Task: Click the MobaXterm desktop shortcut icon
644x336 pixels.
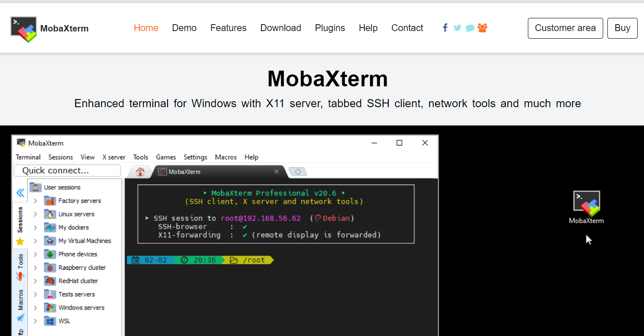Action: 587,203
